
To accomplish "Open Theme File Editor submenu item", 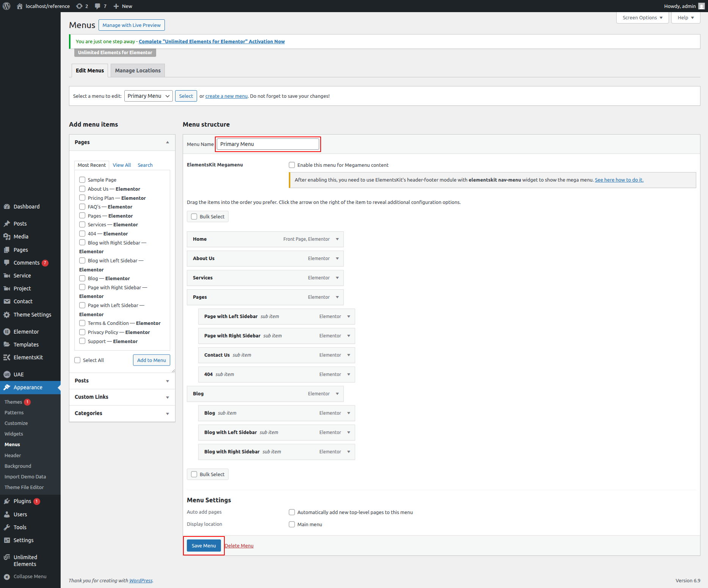I will 24,487.
